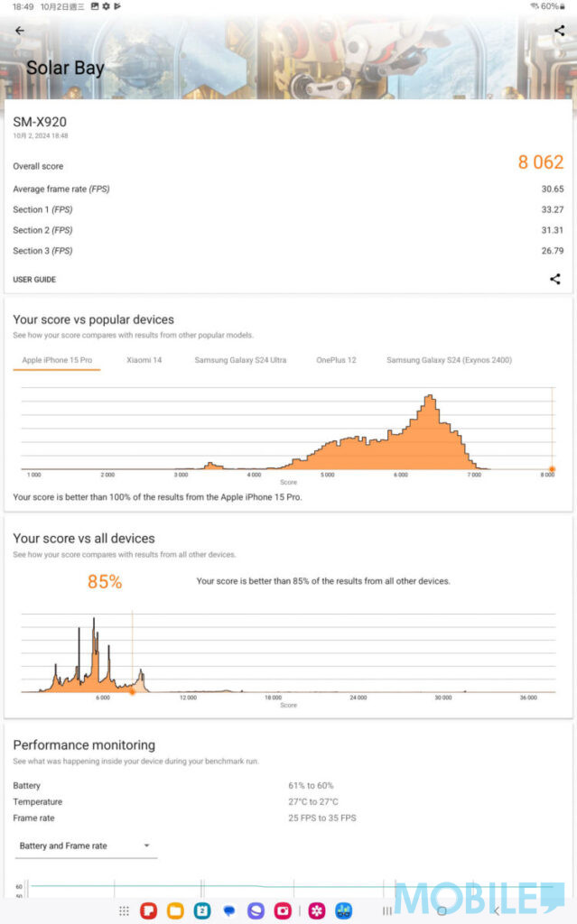Image resolution: width=577 pixels, height=924 pixels.
Task: Open the yellow My Files folder app
Action: tap(175, 910)
